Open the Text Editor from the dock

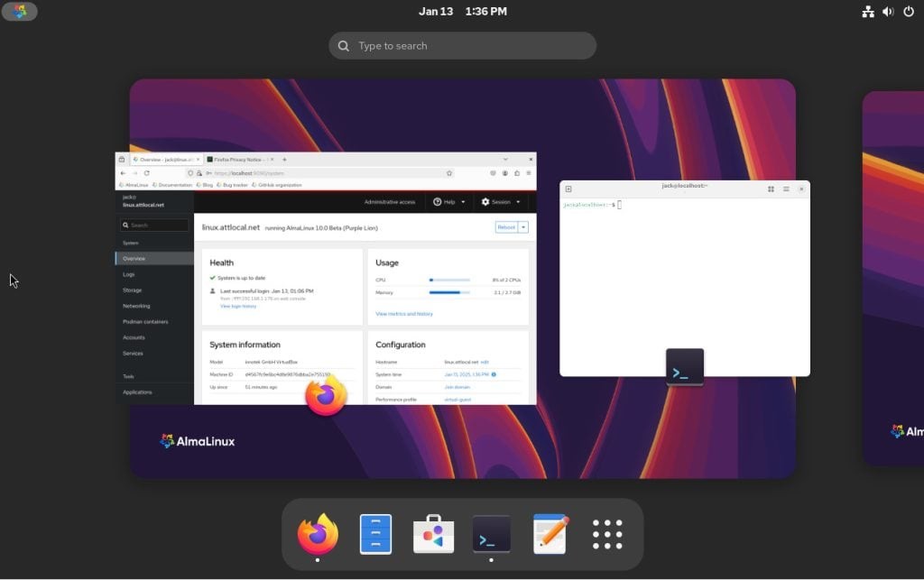click(550, 535)
